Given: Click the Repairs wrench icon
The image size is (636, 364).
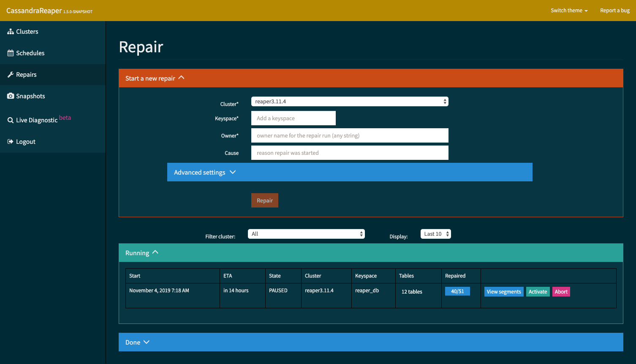Looking at the screenshot, I should tap(11, 75).
